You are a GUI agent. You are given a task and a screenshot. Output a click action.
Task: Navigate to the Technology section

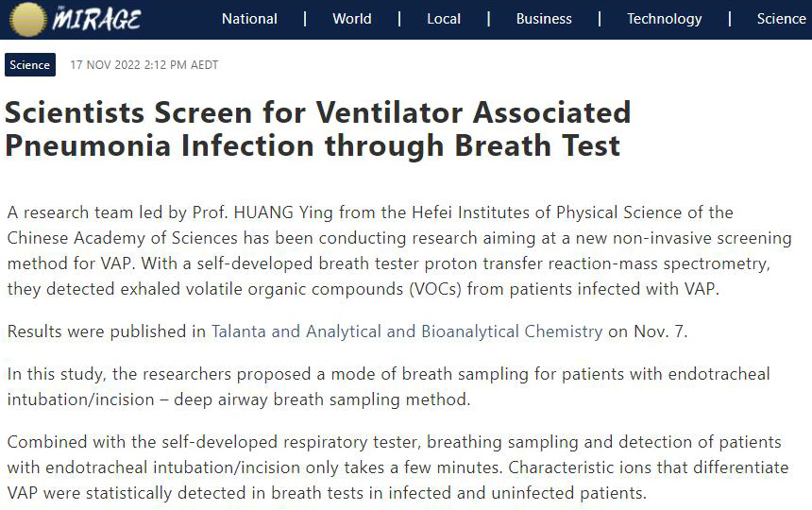click(x=664, y=19)
